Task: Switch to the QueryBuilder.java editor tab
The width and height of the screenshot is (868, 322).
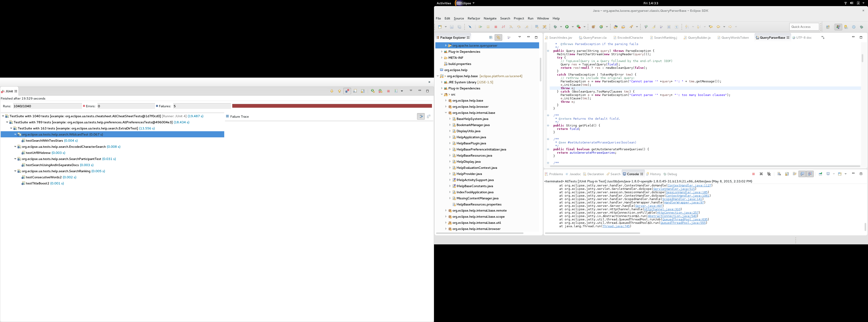Action: click(697, 38)
